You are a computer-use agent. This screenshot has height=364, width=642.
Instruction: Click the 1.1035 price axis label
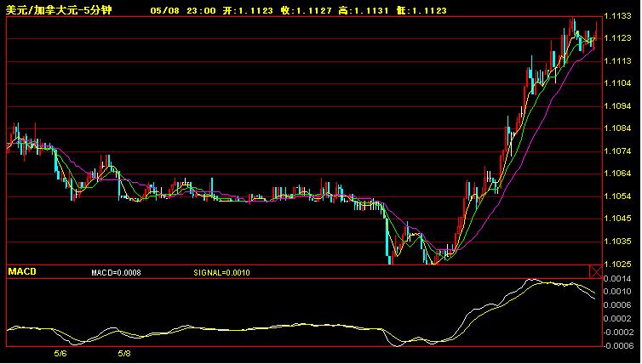(x=618, y=242)
